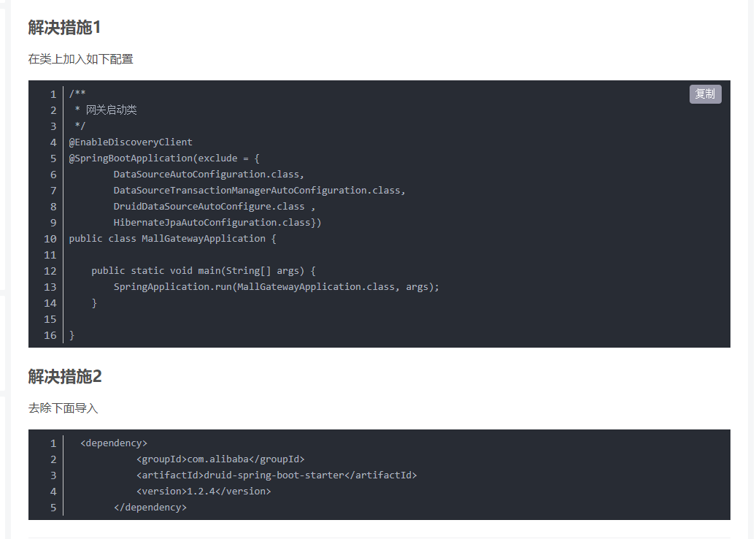Viewport: 756px width, 539px height.
Task: Click the public class MallGatewayApplication declaration
Action: (172, 239)
